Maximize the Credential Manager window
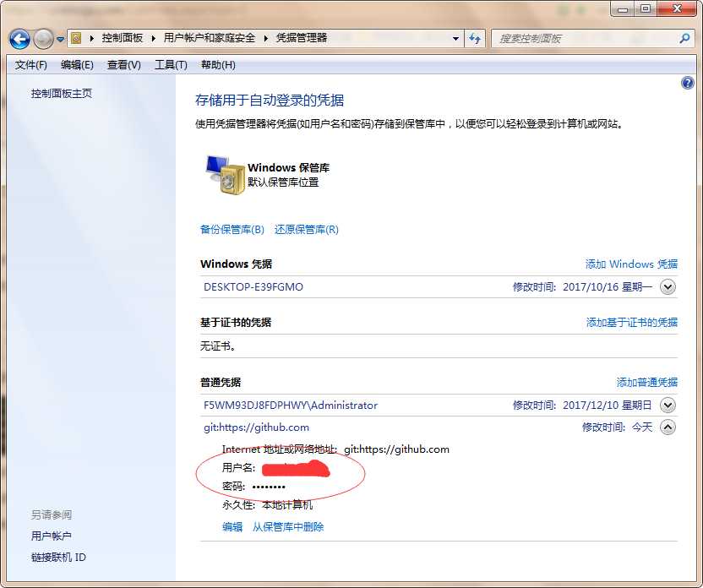 [x=646, y=9]
